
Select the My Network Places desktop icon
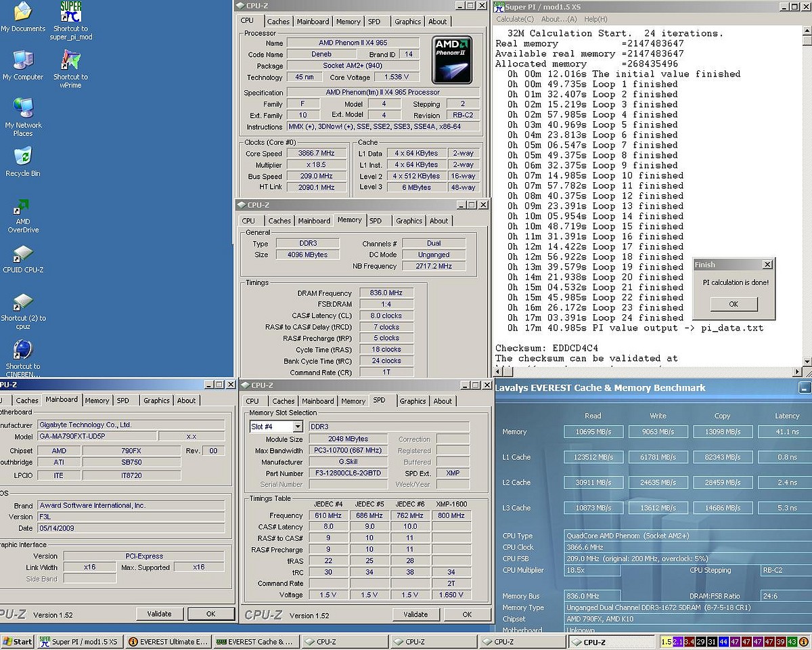click(23, 117)
